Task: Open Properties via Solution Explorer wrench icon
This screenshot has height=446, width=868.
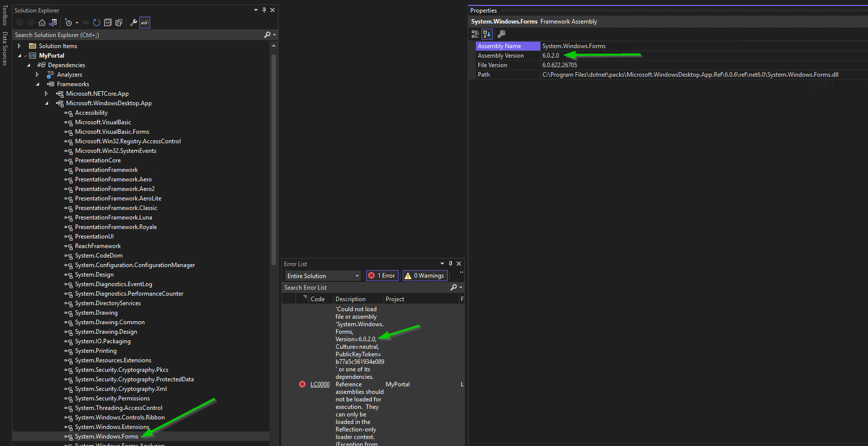Action: pos(134,23)
